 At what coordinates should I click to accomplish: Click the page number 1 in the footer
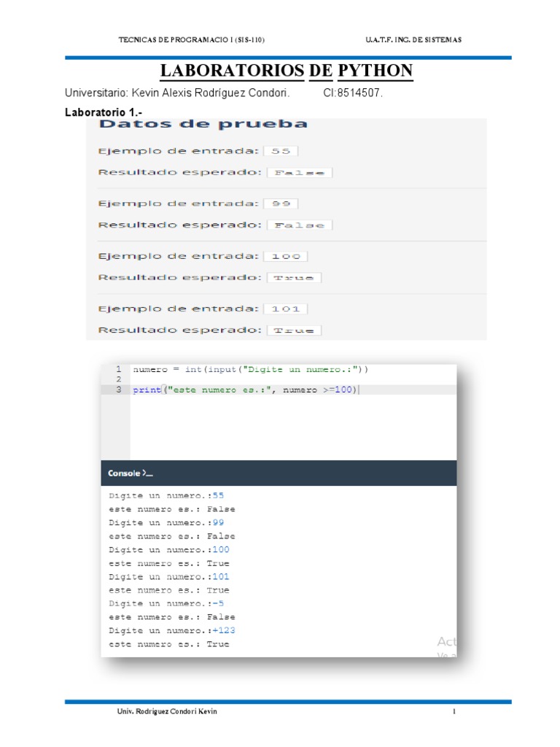point(454,711)
